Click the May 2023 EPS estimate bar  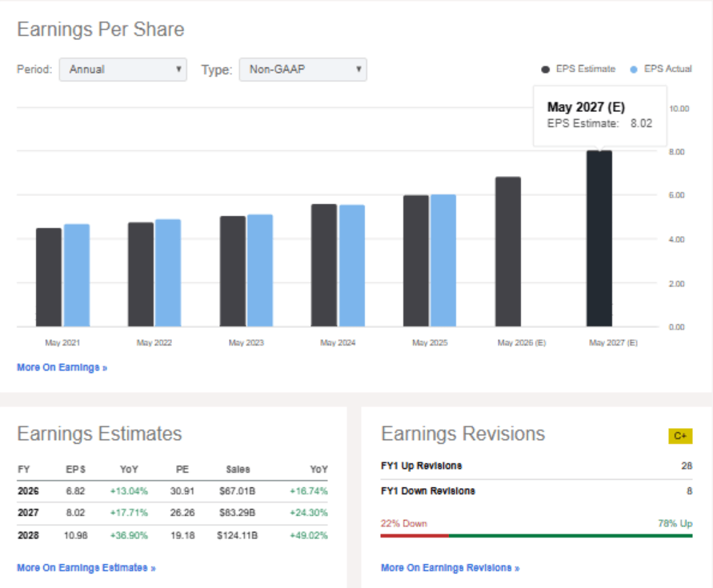coord(233,271)
